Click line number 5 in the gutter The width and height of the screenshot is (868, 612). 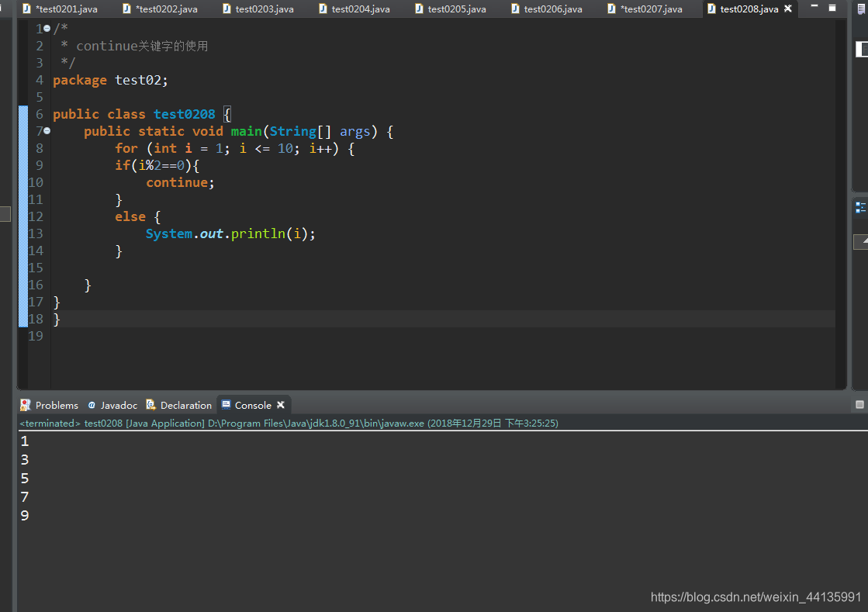click(x=40, y=97)
